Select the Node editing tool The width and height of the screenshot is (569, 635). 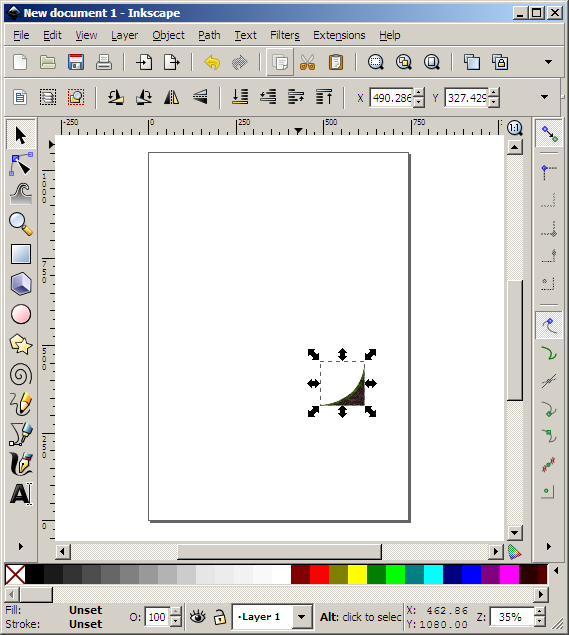21,164
